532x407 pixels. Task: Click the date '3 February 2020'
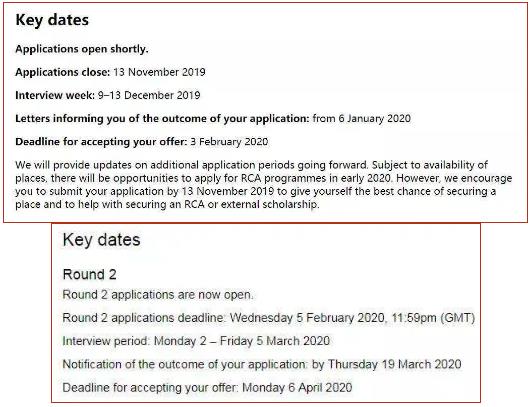click(x=229, y=142)
